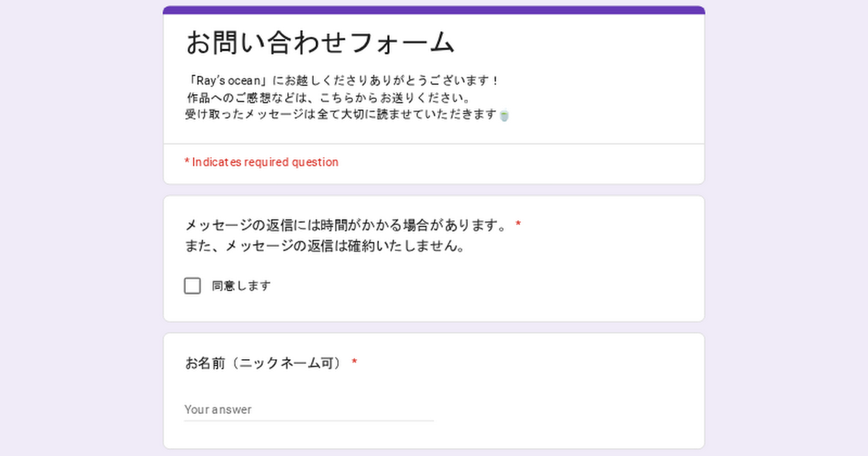Click the 同意します label text
The height and width of the screenshot is (456, 868).
tap(241, 286)
